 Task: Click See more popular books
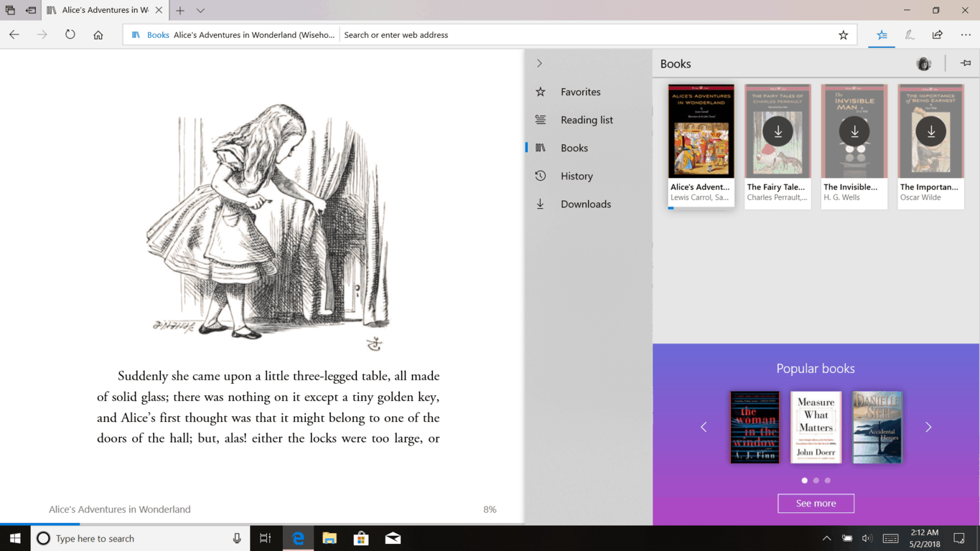pyautogui.click(x=816, y=504)
